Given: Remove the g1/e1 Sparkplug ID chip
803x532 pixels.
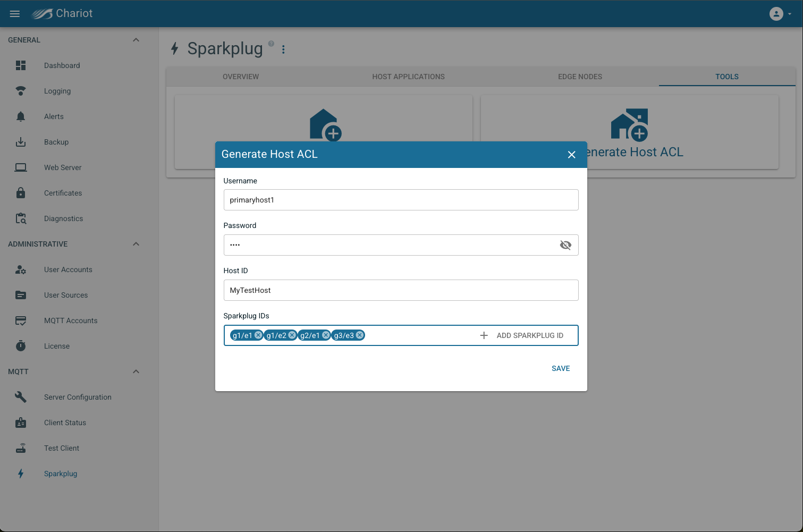Looking at the screenshot, I should click(x=258, y=335).
